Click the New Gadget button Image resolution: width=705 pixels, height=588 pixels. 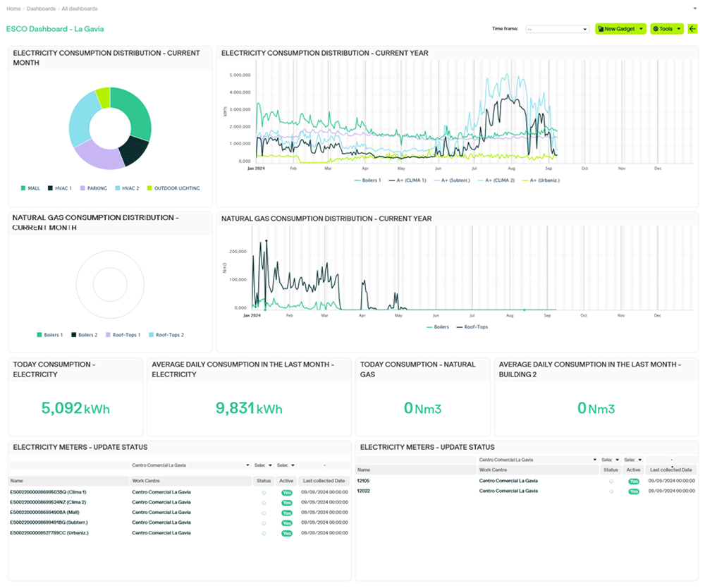tap(620, 29)
